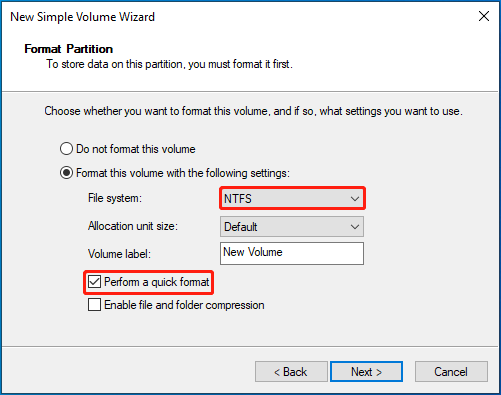Open the File system NTFS combo box
The image size is (501, 395).
click(x=292, y=199)
